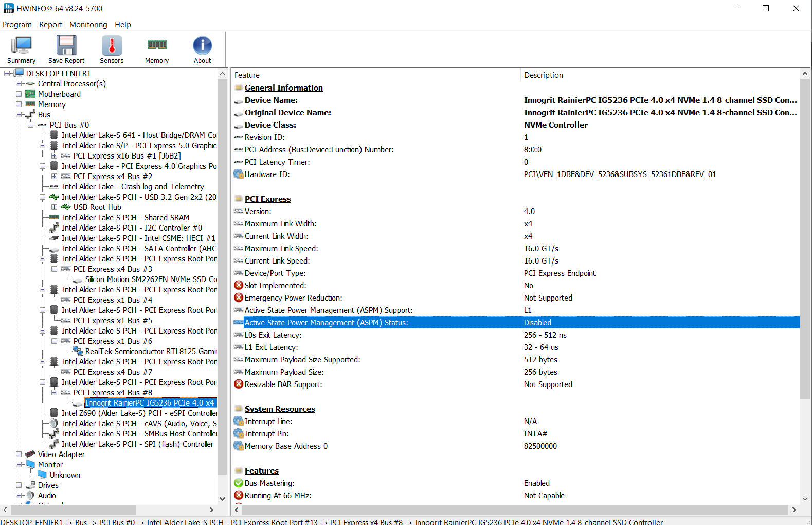Click the Central Processor(s) chip icon

[30, 83]
